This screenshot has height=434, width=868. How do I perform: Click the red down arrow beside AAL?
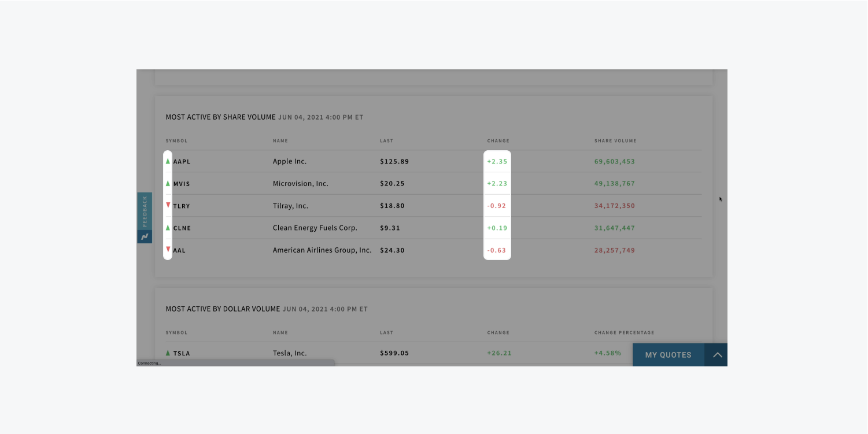click(x=168, y=250)
